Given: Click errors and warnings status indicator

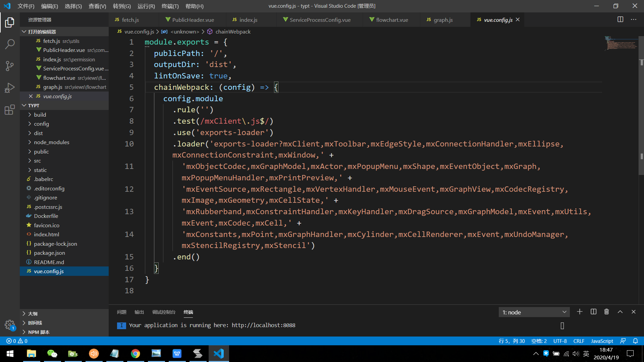Looking at the screenshot, I should 17,341.
